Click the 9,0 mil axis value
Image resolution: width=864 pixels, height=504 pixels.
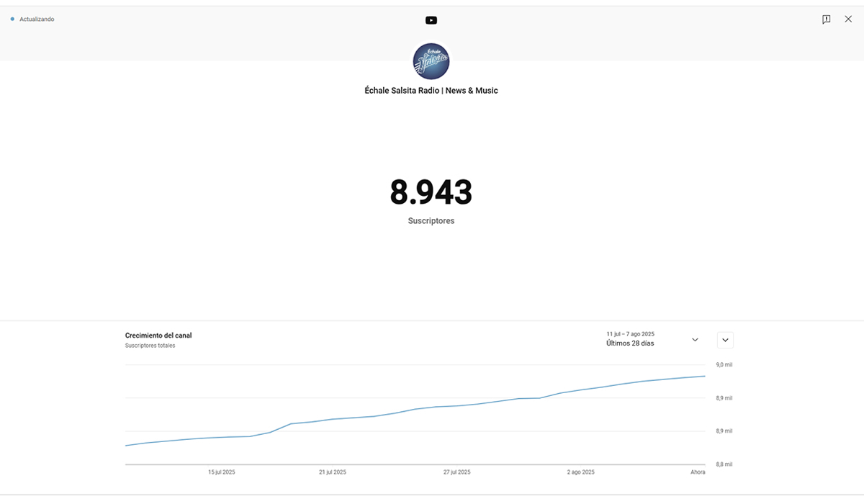724,365
